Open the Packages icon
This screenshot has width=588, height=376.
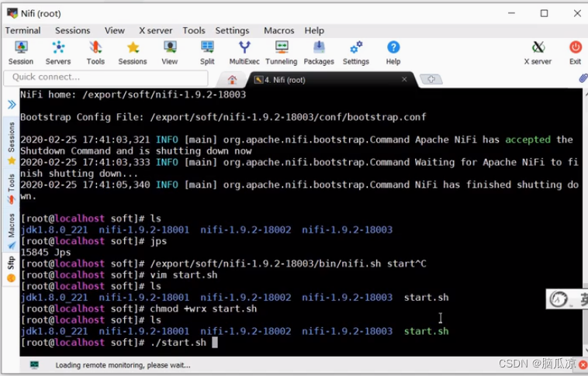[x=319, y=53]
